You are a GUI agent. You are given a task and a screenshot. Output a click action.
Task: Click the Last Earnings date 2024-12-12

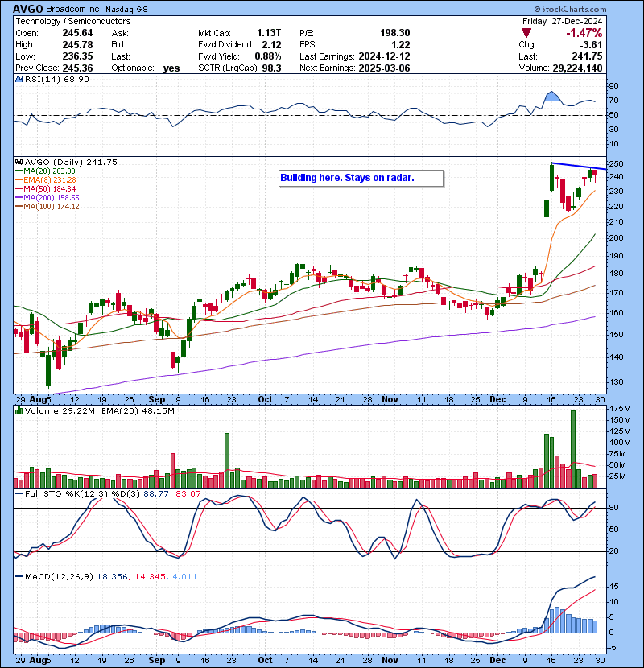click(385, 56)
